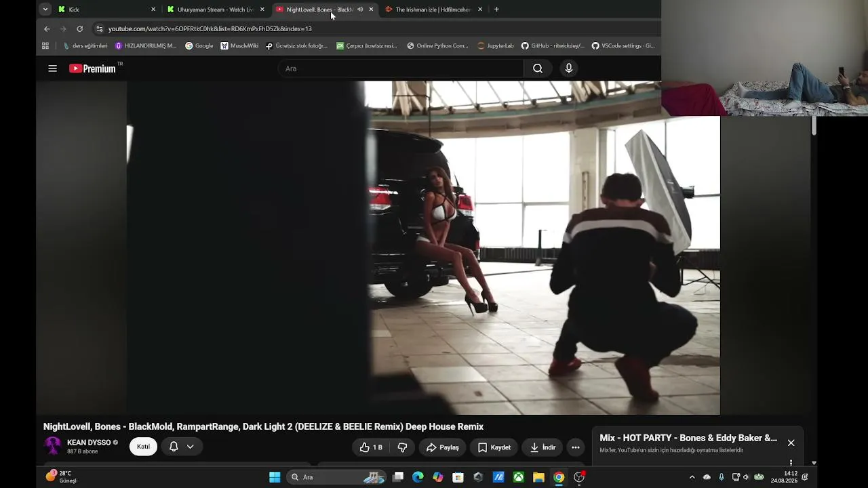Open 'ders eğitimleri' bookmark

(85, 46)
